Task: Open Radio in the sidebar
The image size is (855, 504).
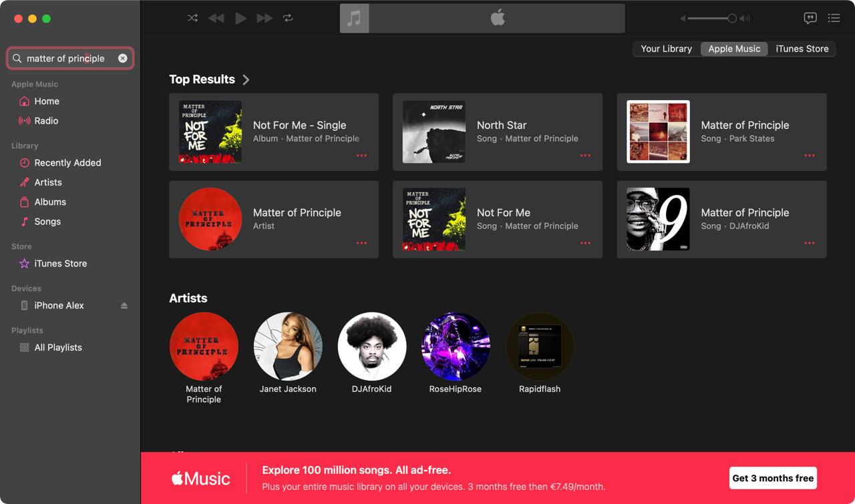Action: 46,121
